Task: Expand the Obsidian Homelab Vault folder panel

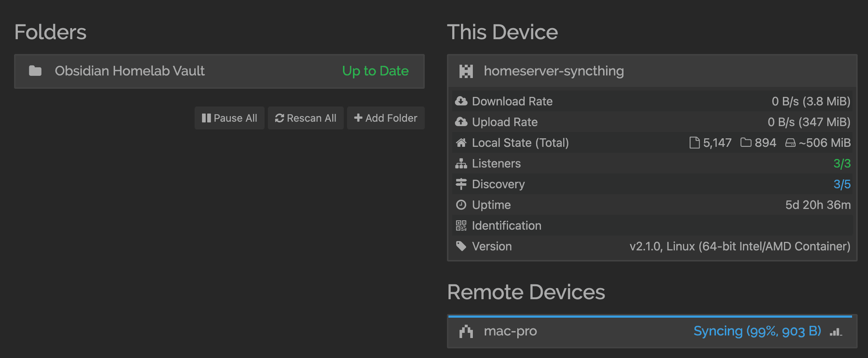Action: coord(219,71)
